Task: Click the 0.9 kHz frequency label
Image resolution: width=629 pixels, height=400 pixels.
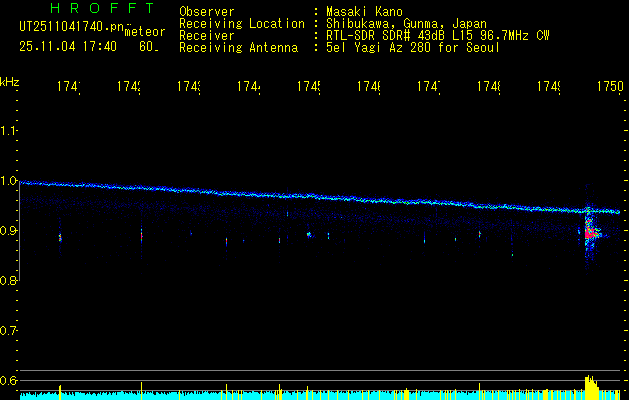Action: [x=10, y=231]
